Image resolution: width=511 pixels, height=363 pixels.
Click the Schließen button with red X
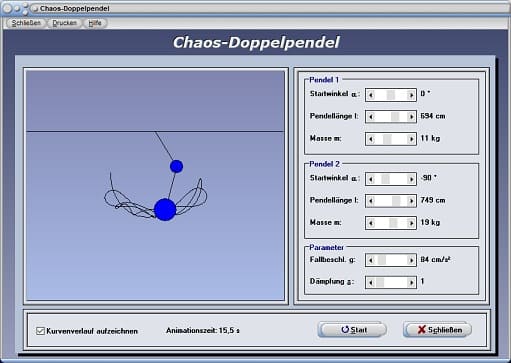point(437,330)
